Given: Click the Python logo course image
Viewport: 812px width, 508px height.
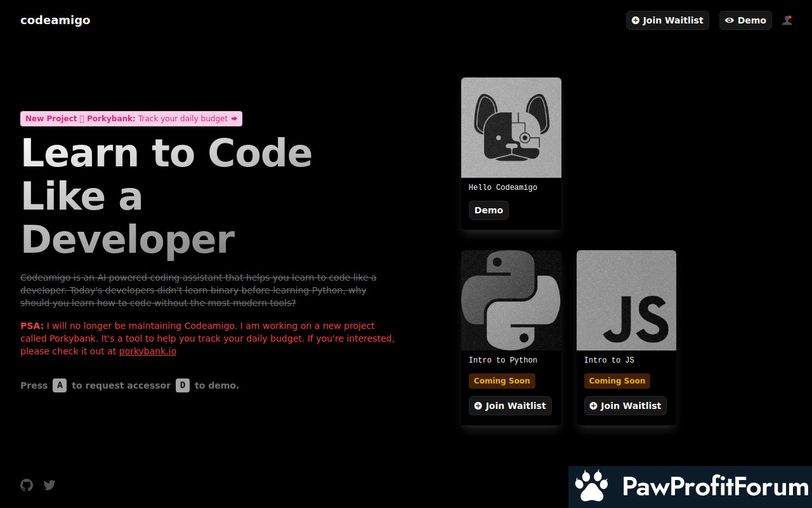Looking at the screenshot, I should coord(511,300).
